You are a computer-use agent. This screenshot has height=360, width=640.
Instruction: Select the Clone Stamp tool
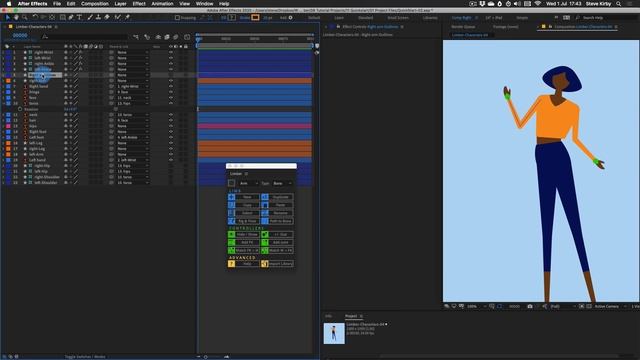pos(98,18)
